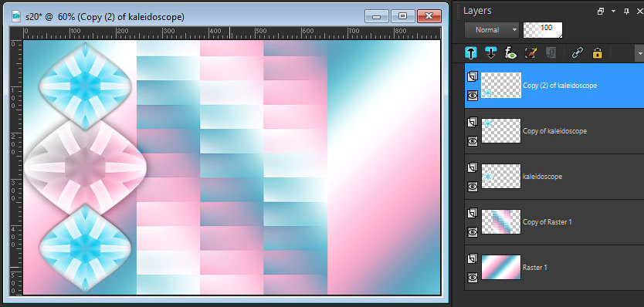The width and height of the screenshot is (644, 307).
Task: Expand the layer toolbar overflow arrow
Action: click(639, 53)
